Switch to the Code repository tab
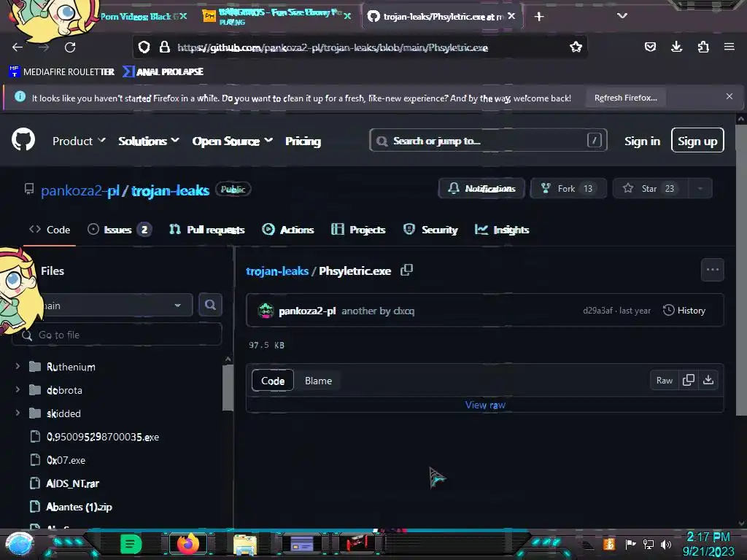 tap(50, 230)
